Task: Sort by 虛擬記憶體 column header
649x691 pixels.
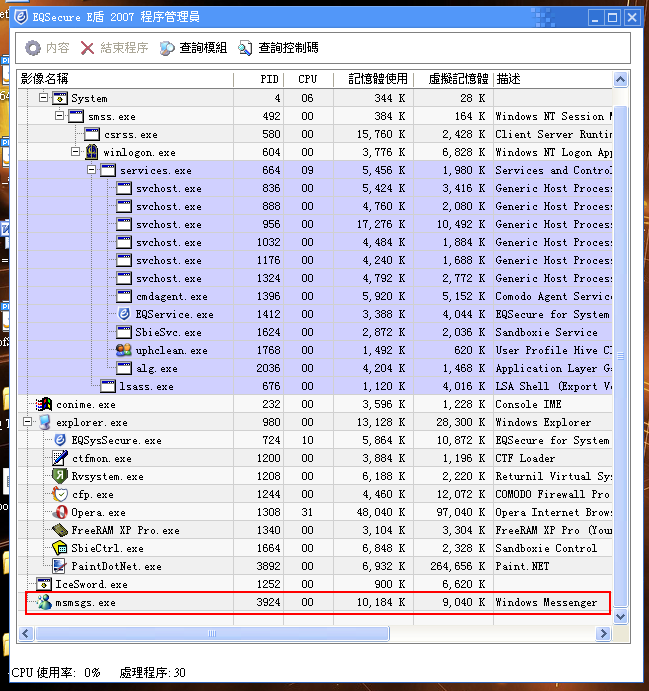Action: [453, 79]
